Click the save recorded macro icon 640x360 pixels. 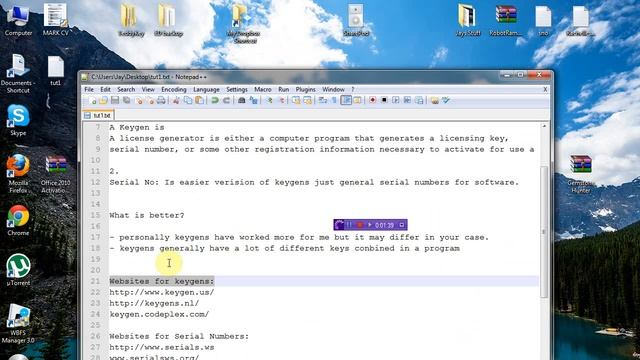(x=419, y=100)
